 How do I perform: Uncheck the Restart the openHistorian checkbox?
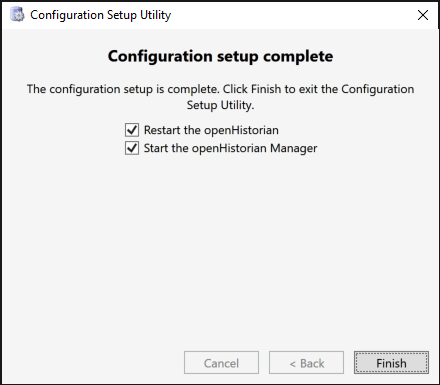pos(132,130)
